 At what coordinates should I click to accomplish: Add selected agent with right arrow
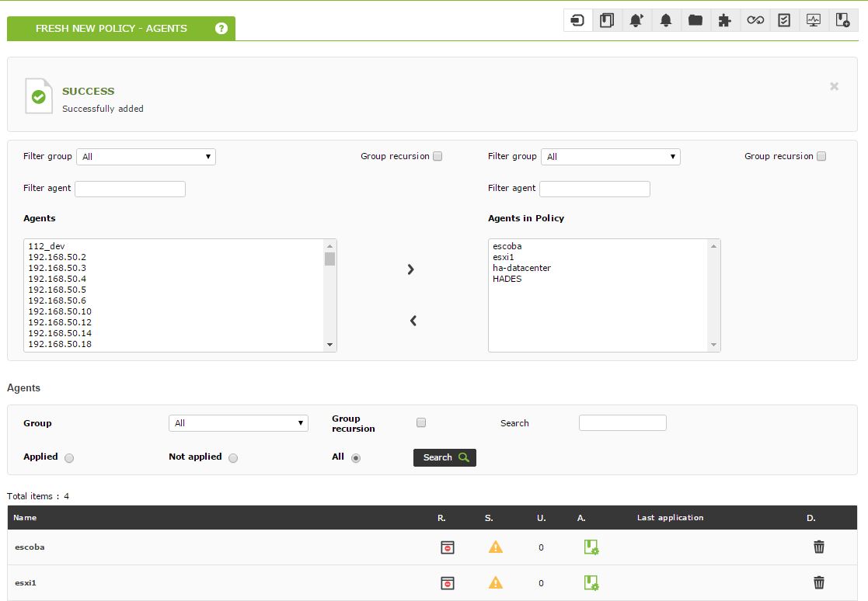pyautogui.click(x=411, y=269)
